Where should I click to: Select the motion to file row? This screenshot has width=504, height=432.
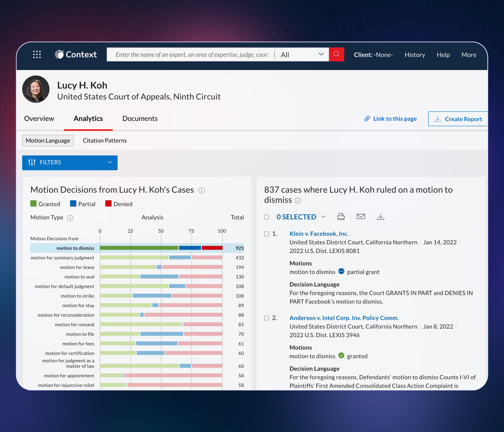tap(137, 334)
